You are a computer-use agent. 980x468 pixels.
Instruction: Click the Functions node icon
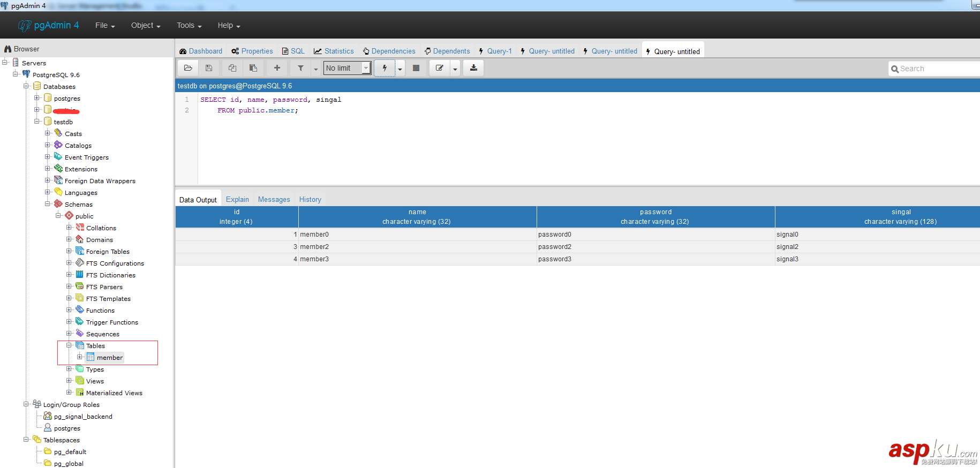tap(80, 310)
